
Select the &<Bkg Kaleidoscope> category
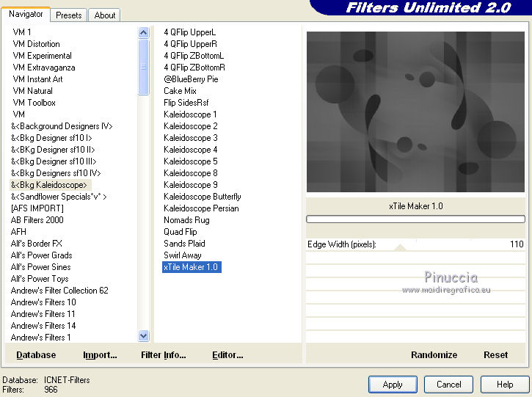[x=49, y=185]
